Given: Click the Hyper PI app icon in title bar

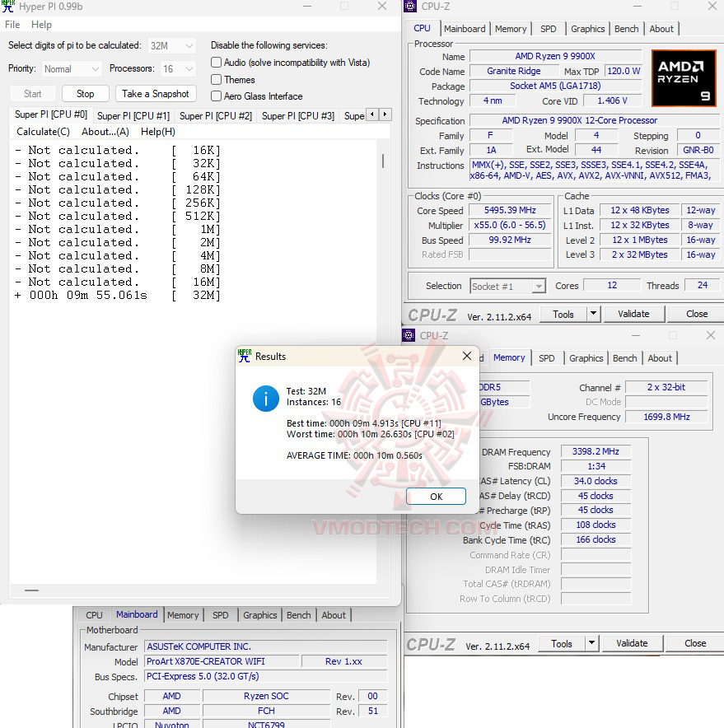Looking at the screenshot, I should pyautogui.click(x=8, y=6).
